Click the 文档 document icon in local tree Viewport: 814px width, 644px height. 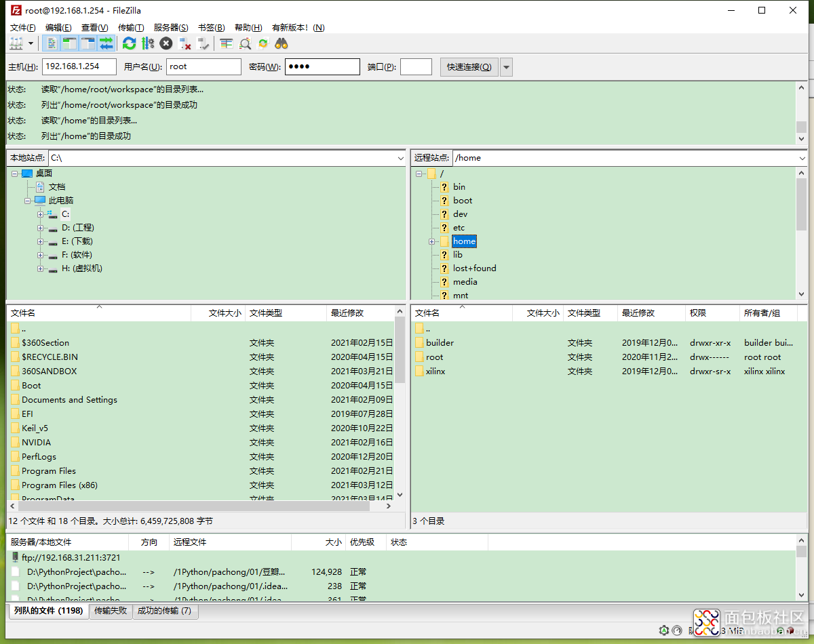point(40,187)
